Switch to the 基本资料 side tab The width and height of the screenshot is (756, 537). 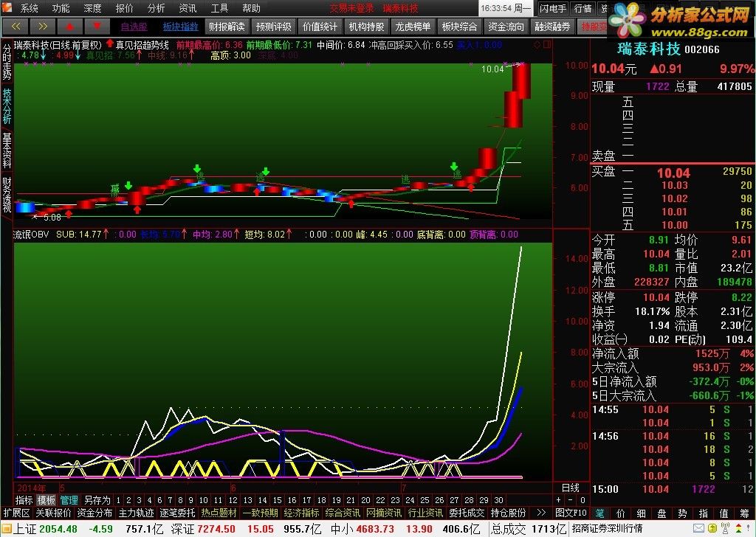[7, 150]
